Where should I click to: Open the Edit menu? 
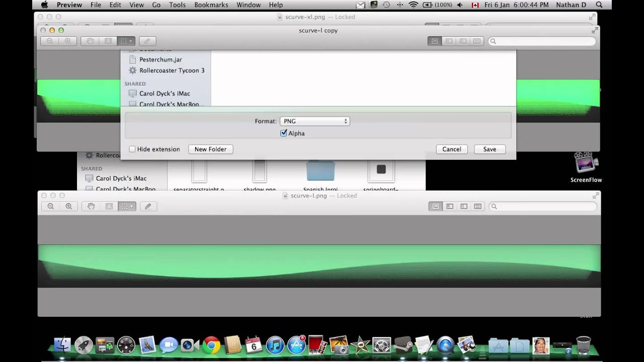coord(115,5)
